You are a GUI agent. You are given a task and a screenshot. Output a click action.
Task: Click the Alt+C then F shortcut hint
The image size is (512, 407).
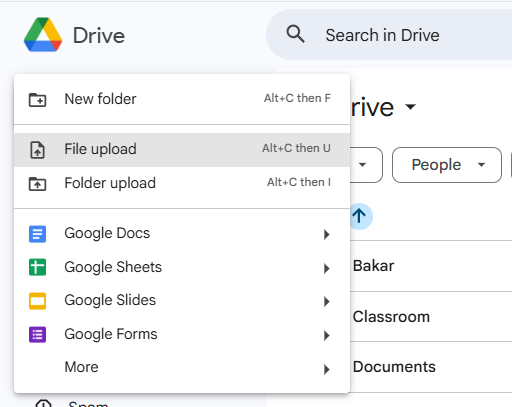(x=297, y=98)
